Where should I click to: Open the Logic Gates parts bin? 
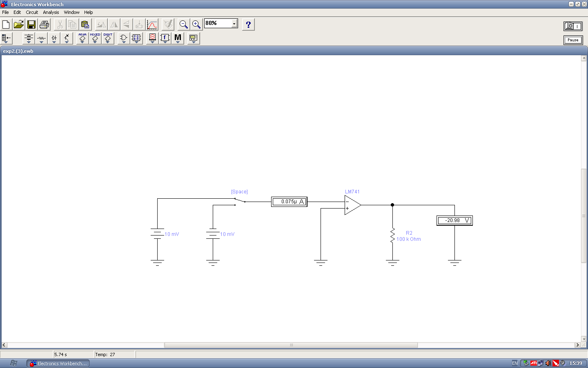click(124, 38)
